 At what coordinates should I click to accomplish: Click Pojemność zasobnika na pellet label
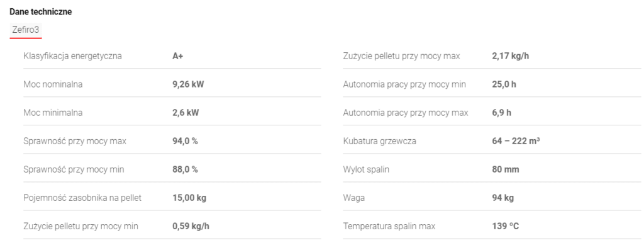(82, 198)
